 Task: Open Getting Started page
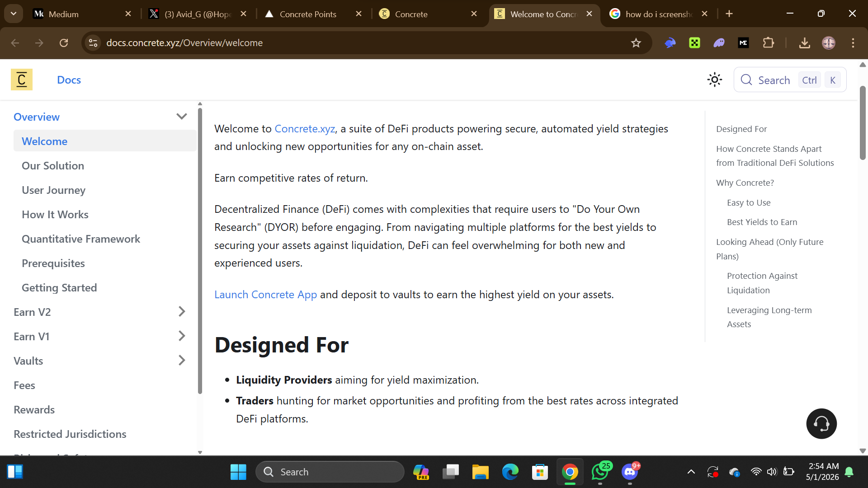[x=59, y=288]
